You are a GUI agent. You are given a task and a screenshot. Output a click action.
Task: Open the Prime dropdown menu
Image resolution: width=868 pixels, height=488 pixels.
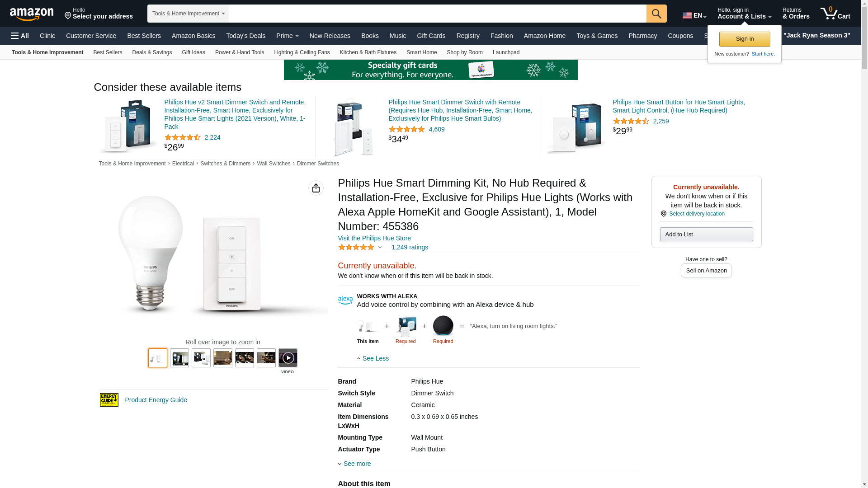point(287,36)
